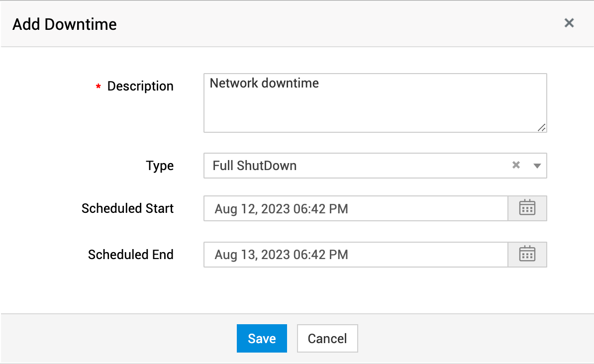Click blank space in Type combo box
Image resolution: width=594 pixels, height=364 pixels.
[x=398, y=166]
